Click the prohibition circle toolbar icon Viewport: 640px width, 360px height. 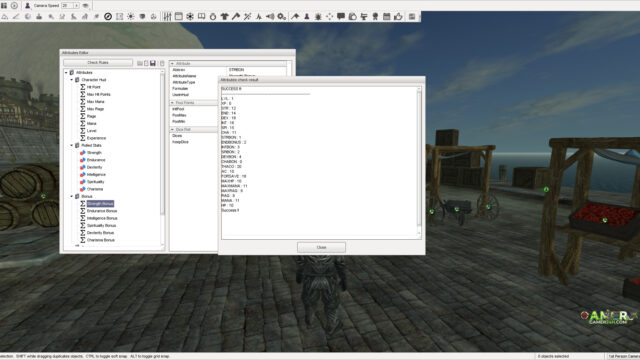[x=108, y=16]
